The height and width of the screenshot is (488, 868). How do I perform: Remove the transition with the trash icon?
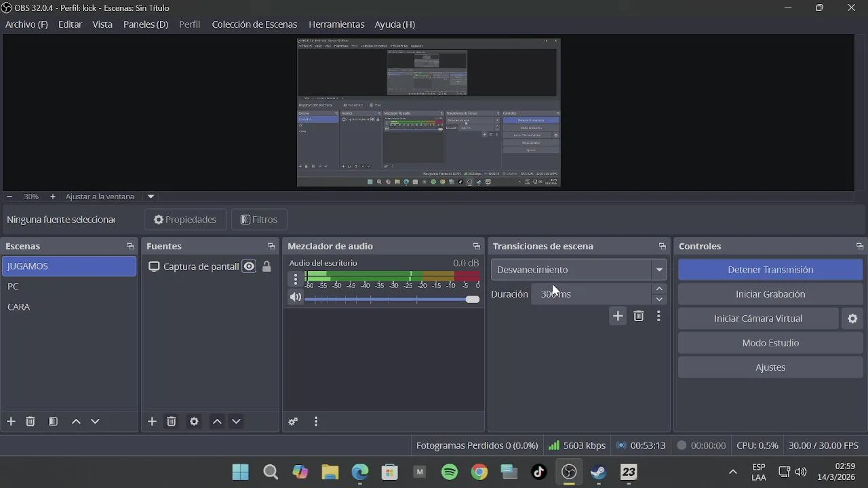[x=639, y=316]
